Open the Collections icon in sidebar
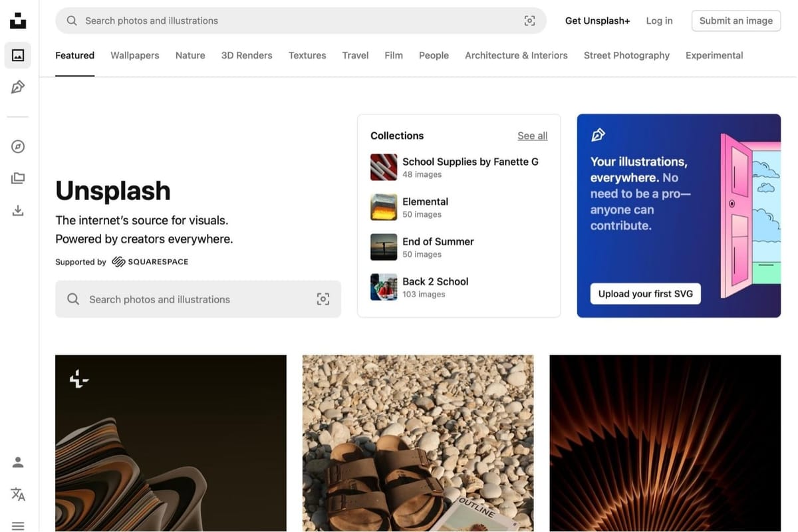 point(18,178)
